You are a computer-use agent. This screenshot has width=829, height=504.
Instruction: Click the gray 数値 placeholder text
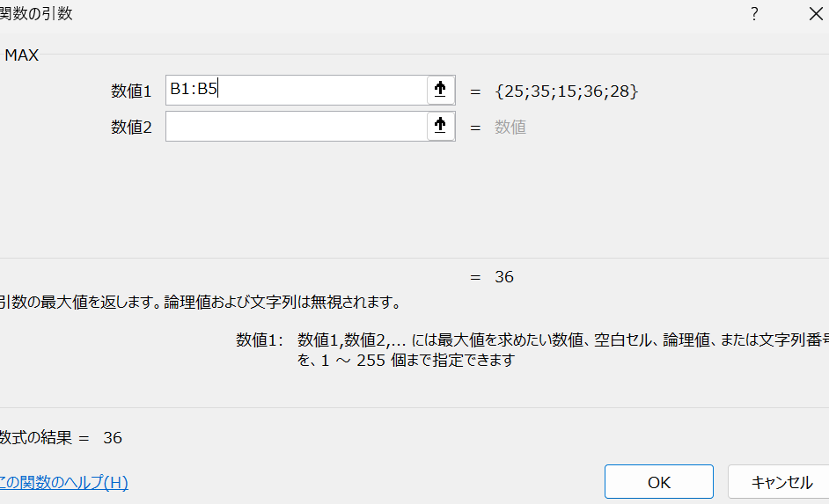click(x=510, y=128)
